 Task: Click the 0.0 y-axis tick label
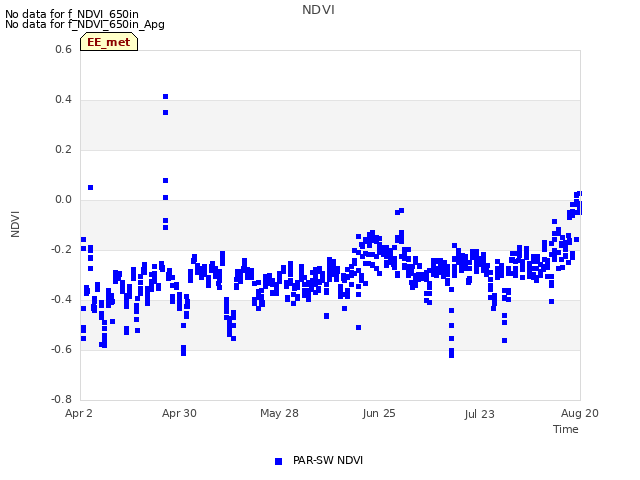(x=63, y=199)
